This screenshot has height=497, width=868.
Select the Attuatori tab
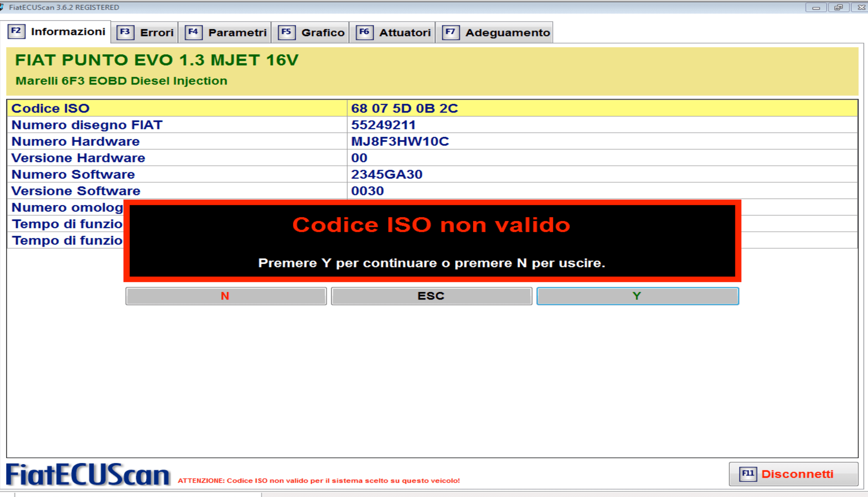tap(405, 33)
